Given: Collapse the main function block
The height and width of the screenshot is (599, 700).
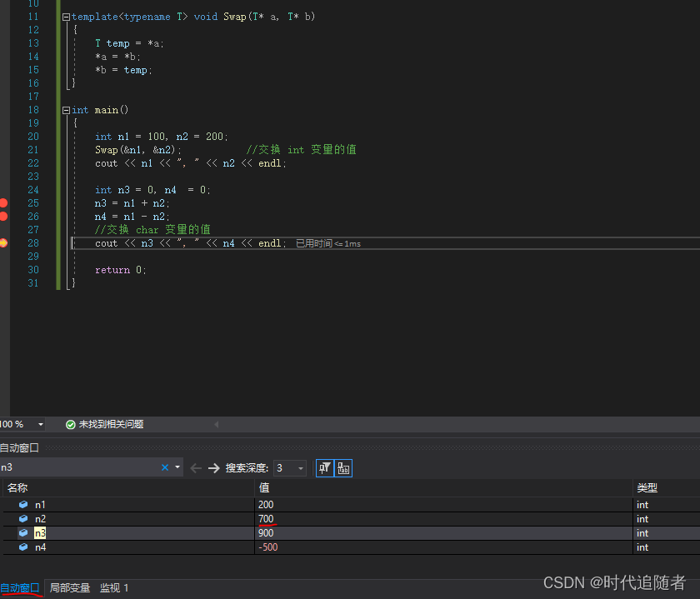Looking at the screenshot, I should [66, 110].
